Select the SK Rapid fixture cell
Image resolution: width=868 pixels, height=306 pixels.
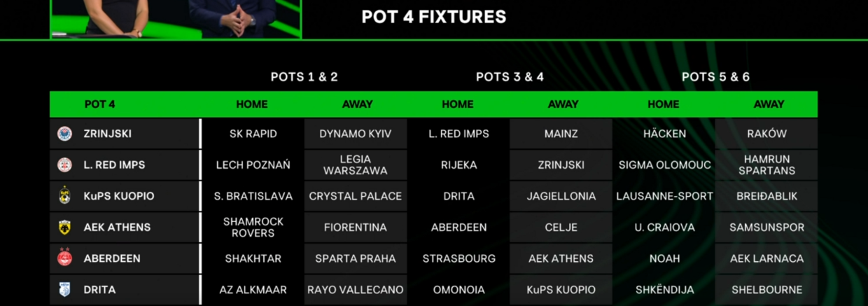[253, 134]
